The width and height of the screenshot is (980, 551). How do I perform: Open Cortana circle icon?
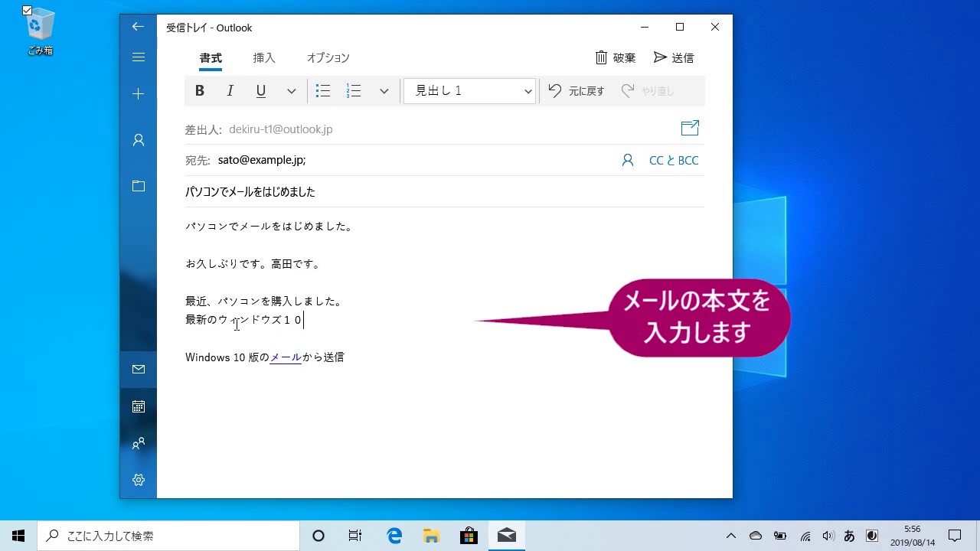[x=318, y=536]
